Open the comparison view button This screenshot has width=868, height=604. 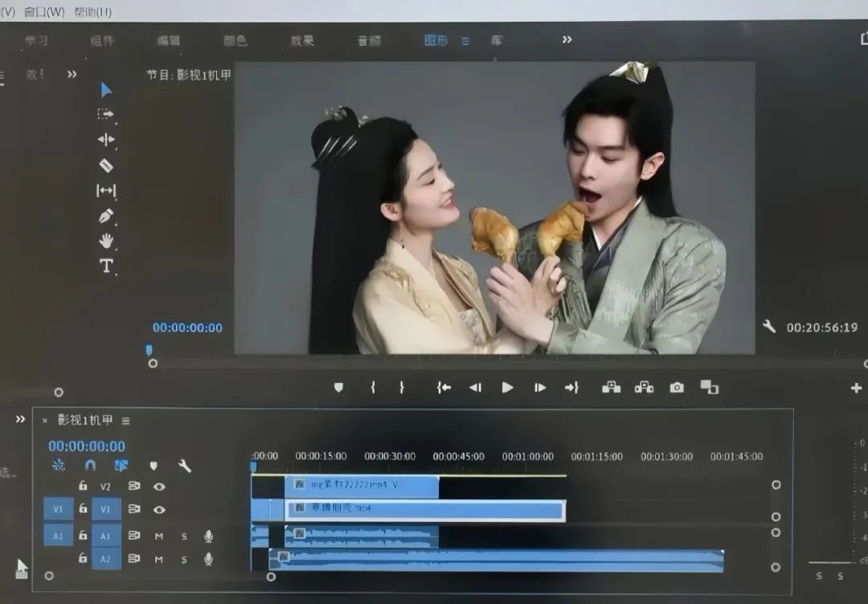[x=709, y=387]
